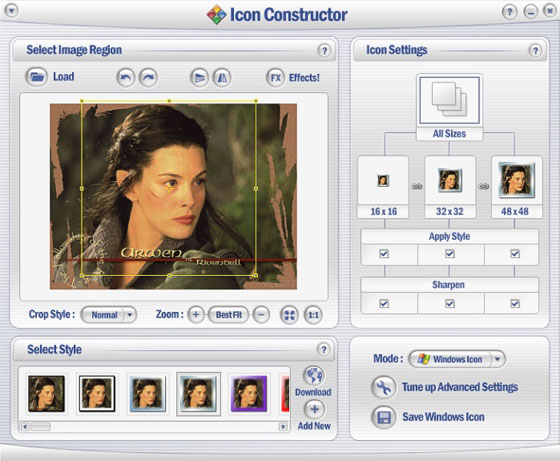Click the All Sizes label
Viewport: 560px width, 461px height.
pyautogui.click(x=449, y=134)
